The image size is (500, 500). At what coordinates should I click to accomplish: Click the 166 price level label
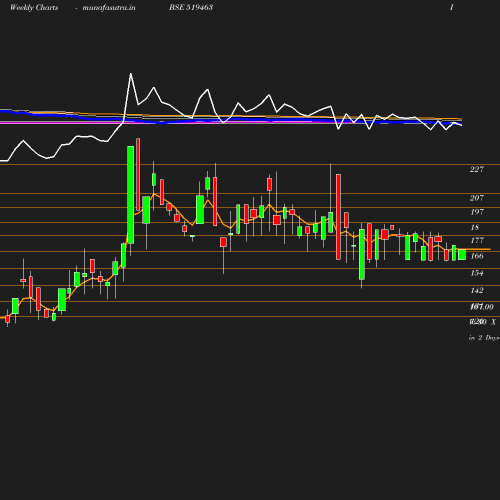tap(477, 256)
